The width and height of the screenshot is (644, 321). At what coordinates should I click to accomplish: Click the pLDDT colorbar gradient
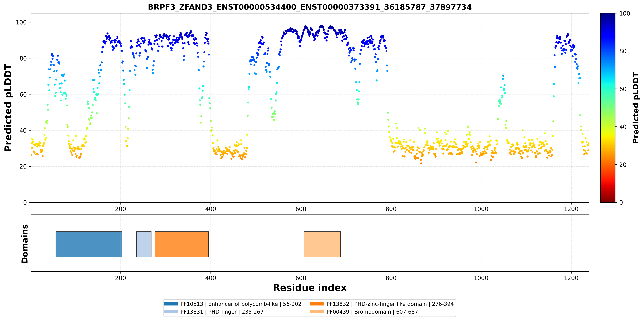[x=608, y=108]
